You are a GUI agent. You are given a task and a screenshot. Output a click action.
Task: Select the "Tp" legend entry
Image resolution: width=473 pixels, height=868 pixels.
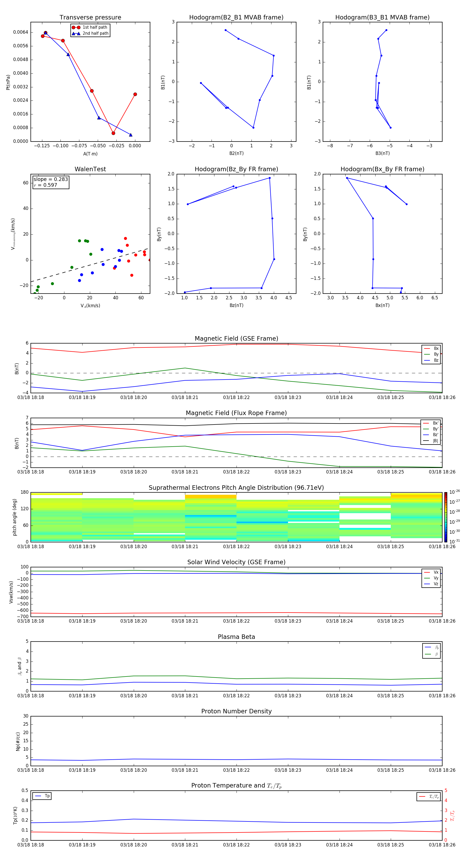coord(42,796)
